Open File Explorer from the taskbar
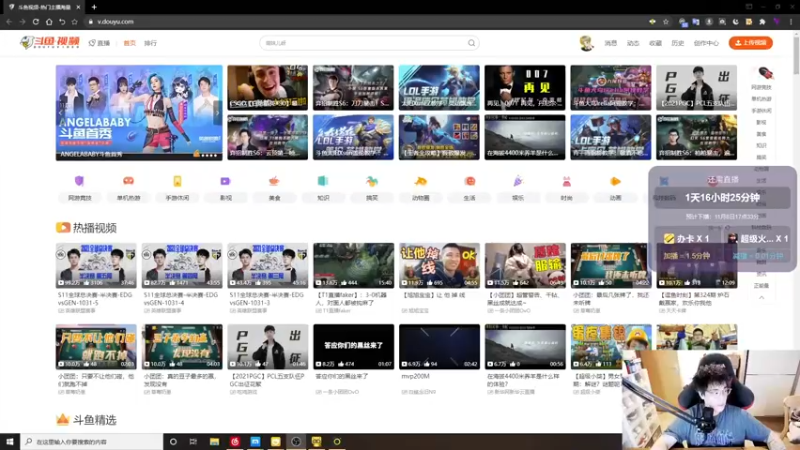Viewport: 800px width, 450px height. (214, 441)
